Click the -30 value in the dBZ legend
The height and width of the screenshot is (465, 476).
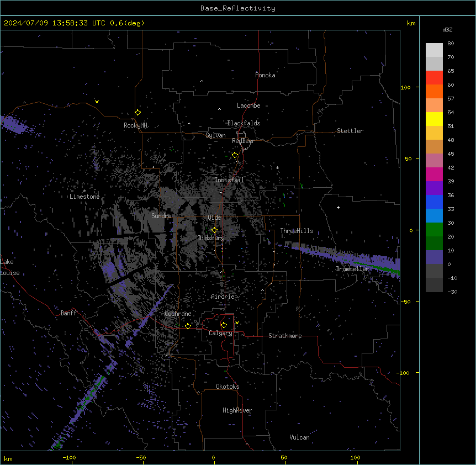[x=452, y=292]
